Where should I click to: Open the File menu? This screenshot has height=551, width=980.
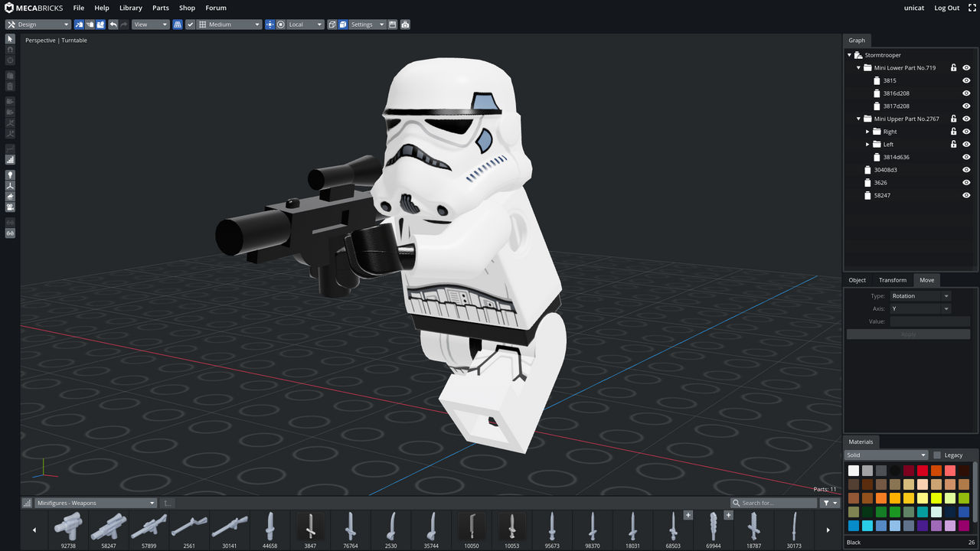79,8
